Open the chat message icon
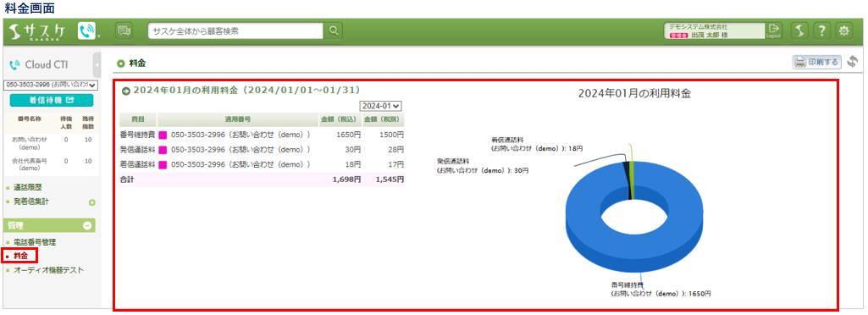 click(x=124, y=31)
